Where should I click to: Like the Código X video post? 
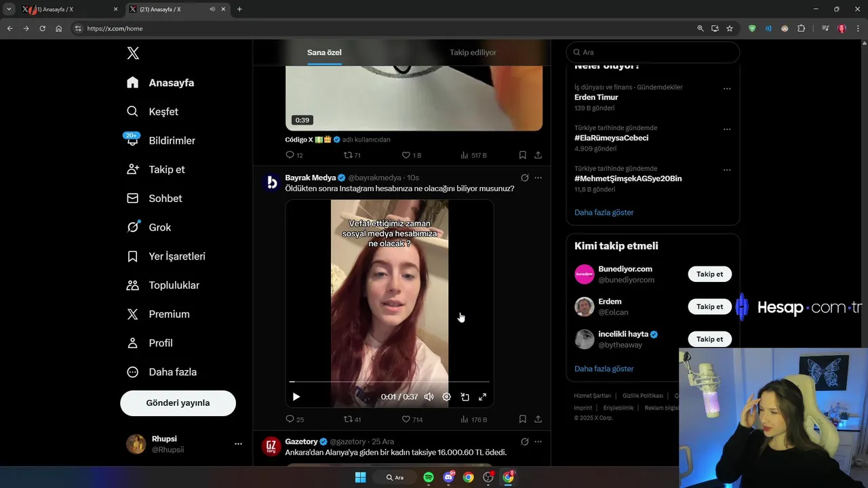pyautogui.click(x=412, y=155)
